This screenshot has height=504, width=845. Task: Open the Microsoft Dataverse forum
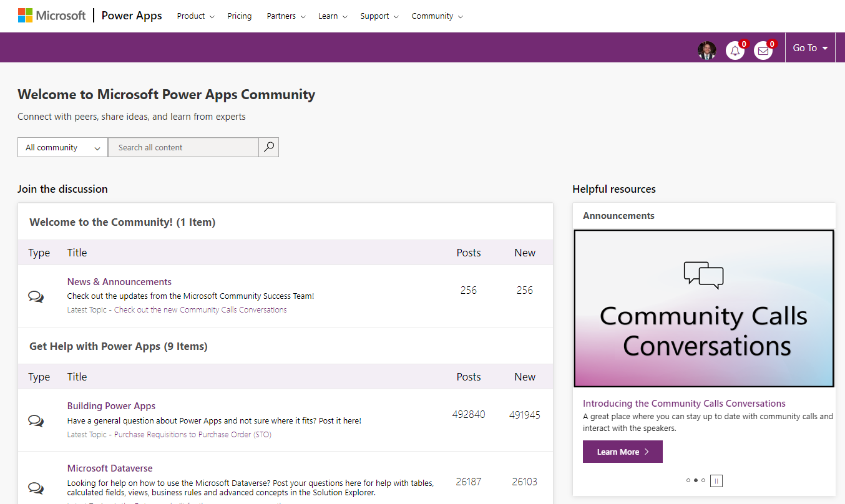110,468
